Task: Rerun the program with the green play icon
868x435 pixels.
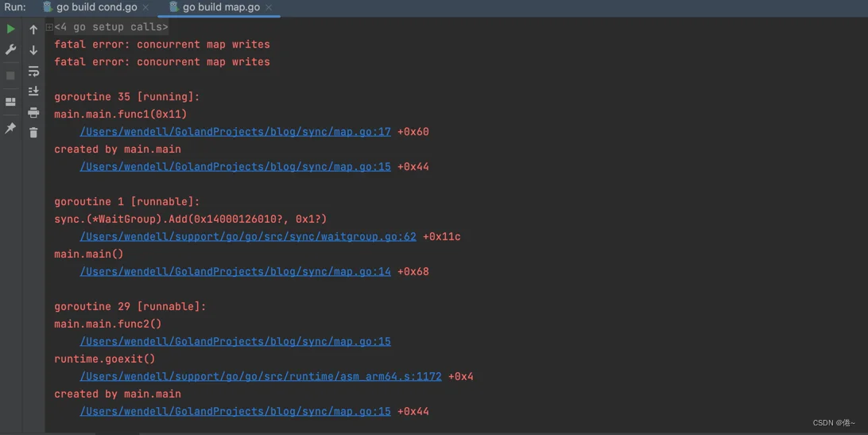Action: (10, 29)
